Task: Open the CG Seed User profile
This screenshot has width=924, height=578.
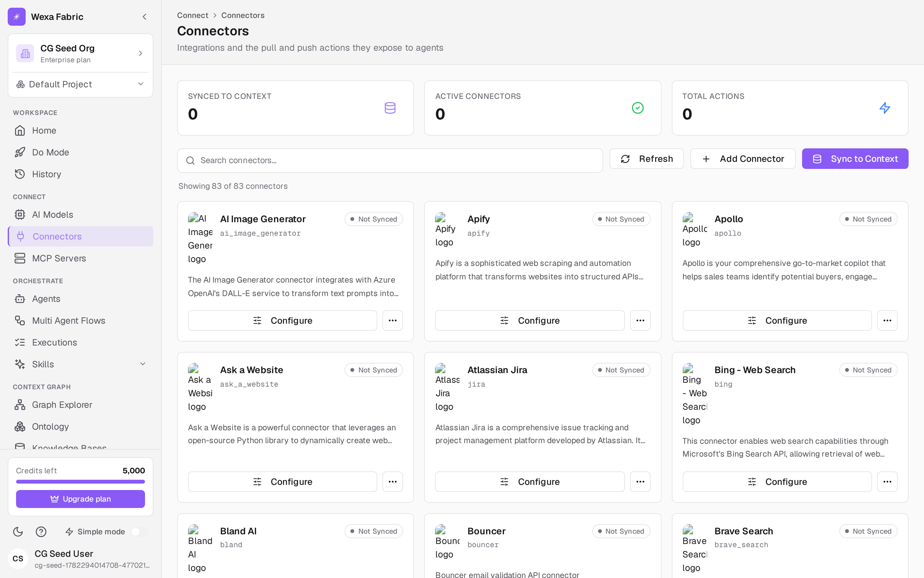Action: pos(81,558)
